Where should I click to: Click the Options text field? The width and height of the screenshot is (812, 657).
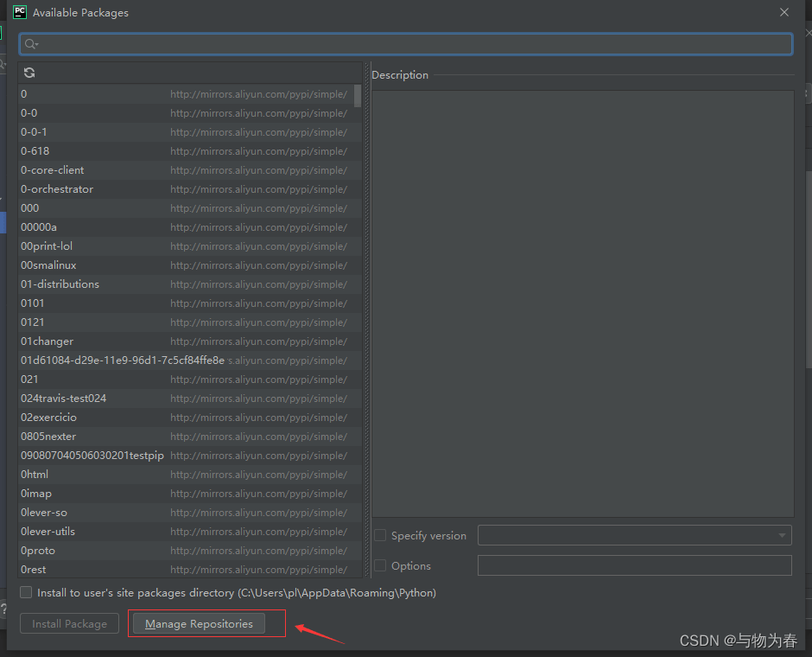point(634,565)
